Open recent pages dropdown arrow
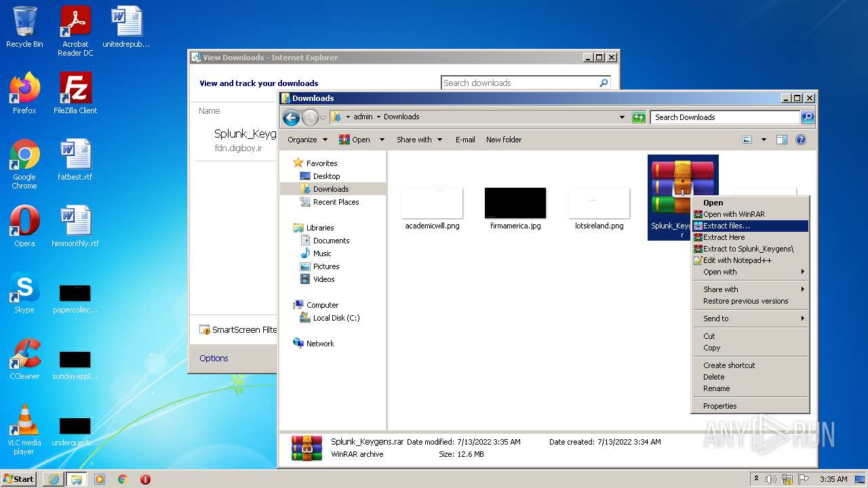This screenshot has width=868, height=488. pyautogui.click(x=323, y=117)
